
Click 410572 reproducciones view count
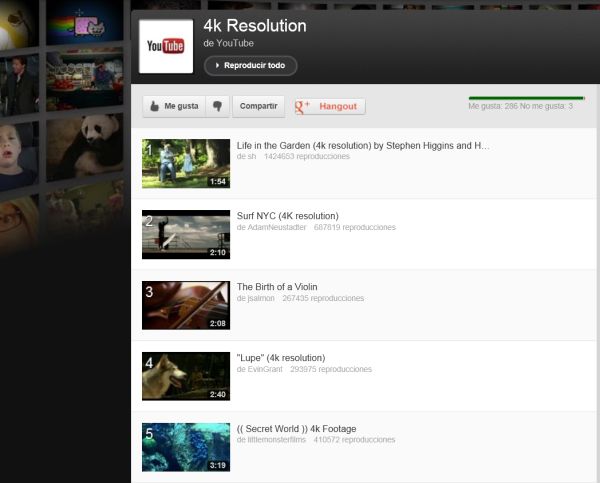pyautogui.click(x=354, y=440)
